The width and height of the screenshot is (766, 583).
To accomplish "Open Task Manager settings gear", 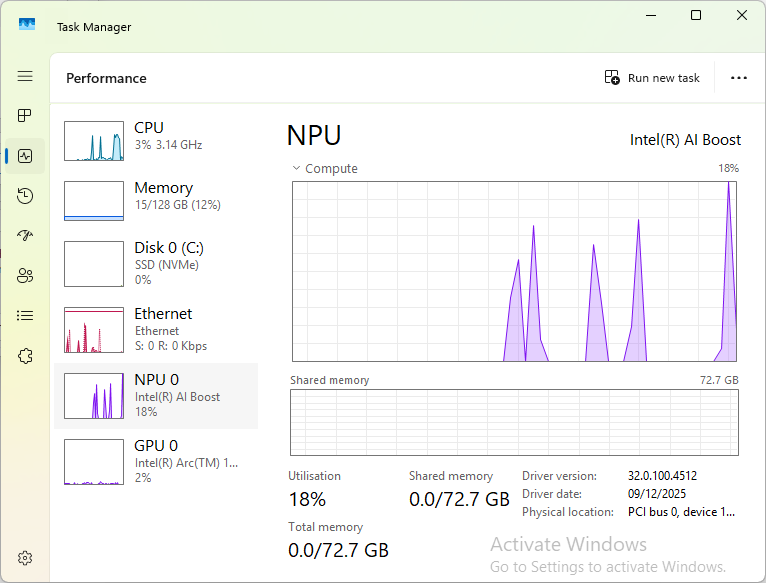I will pos(25,558).
